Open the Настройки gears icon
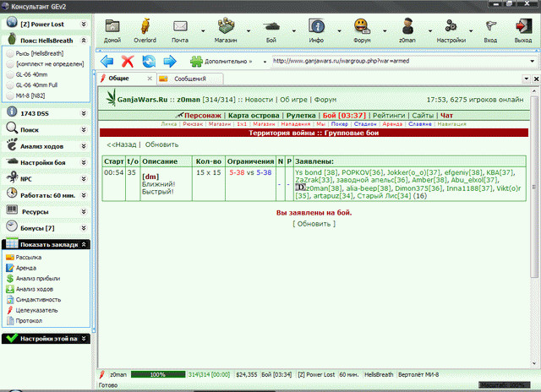The image size is (541, 392). 451,26
